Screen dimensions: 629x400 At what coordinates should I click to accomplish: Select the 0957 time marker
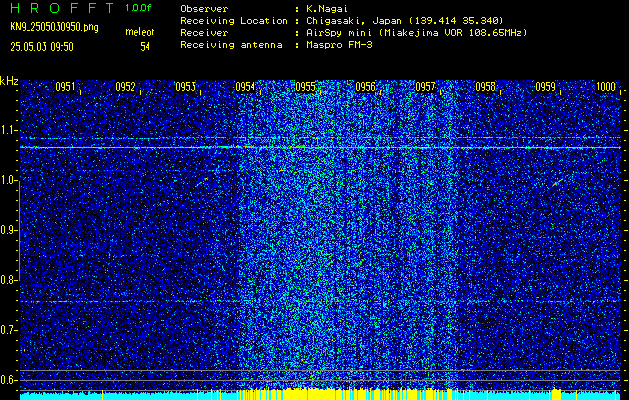click(425, 87)
